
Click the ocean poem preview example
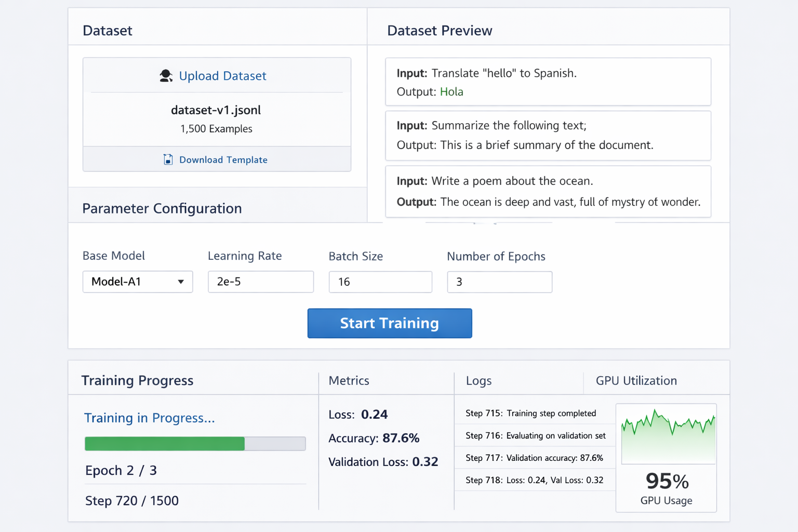pyautogui.click(x=548, y=191)
